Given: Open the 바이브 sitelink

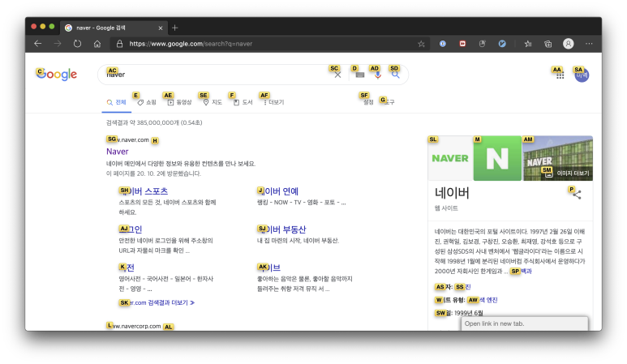Looking at the screenshot, I should 268,268.
